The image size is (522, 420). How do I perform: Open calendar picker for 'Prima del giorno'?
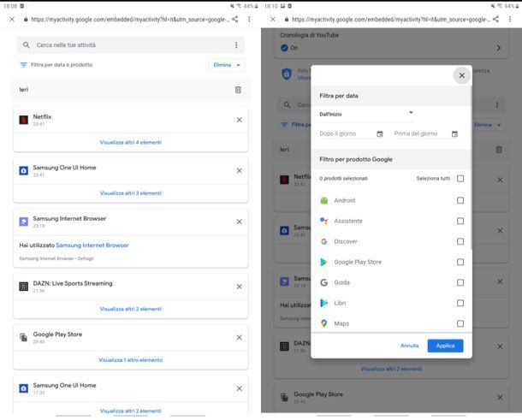(x=454, y=133)
